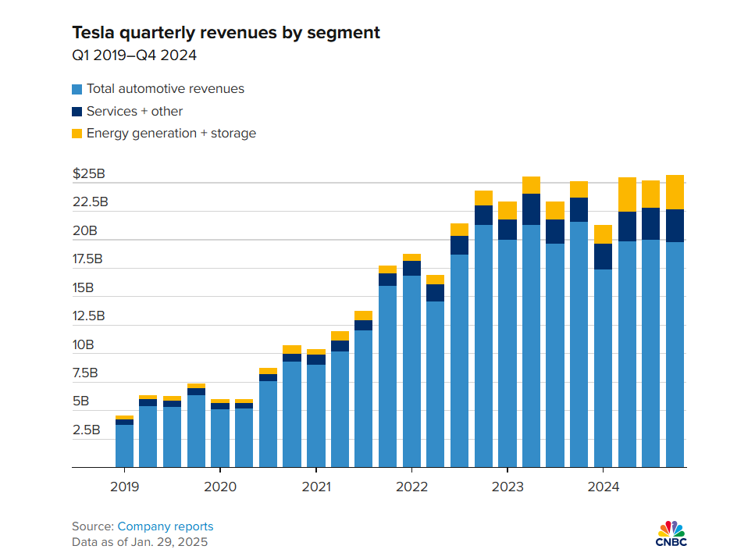Click the 22.5B y-axis label
The width and height of the screenshot is (755, 560).
pos(91,202)
